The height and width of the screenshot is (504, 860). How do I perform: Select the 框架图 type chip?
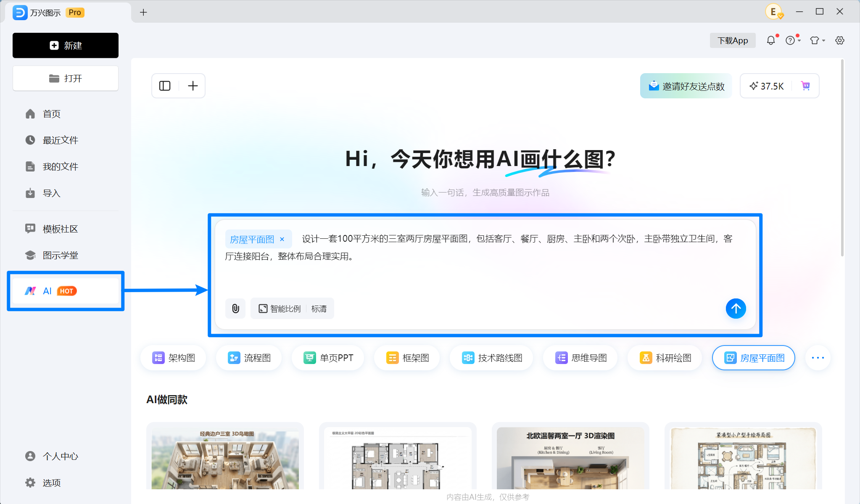[x=407, y=358]
